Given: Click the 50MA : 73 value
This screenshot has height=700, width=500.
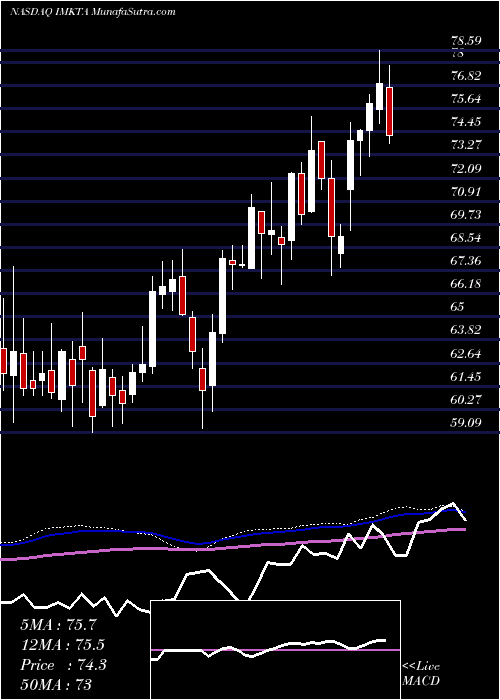Looking at the screenshot, I should pos(56,684).
